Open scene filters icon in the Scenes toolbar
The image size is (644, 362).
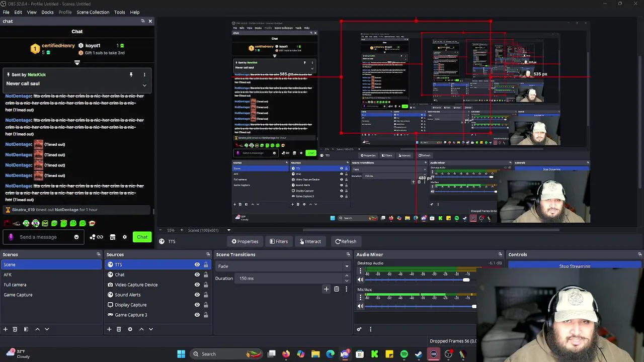coord(26,329)
